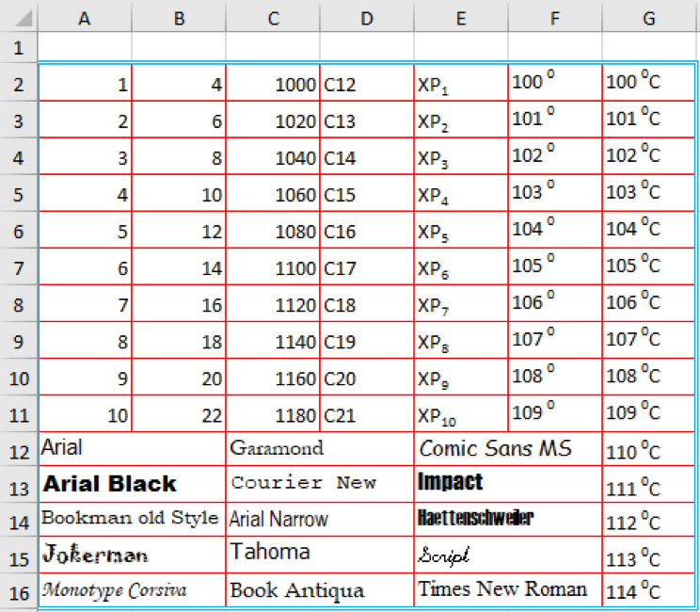Select the "Haettenschweiler" font cell

[x=508, y=519]
